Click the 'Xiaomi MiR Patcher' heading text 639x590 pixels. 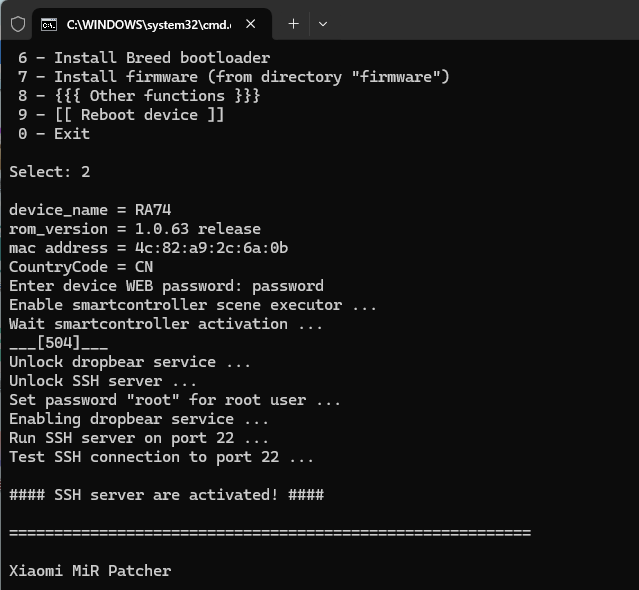point(90,571)
